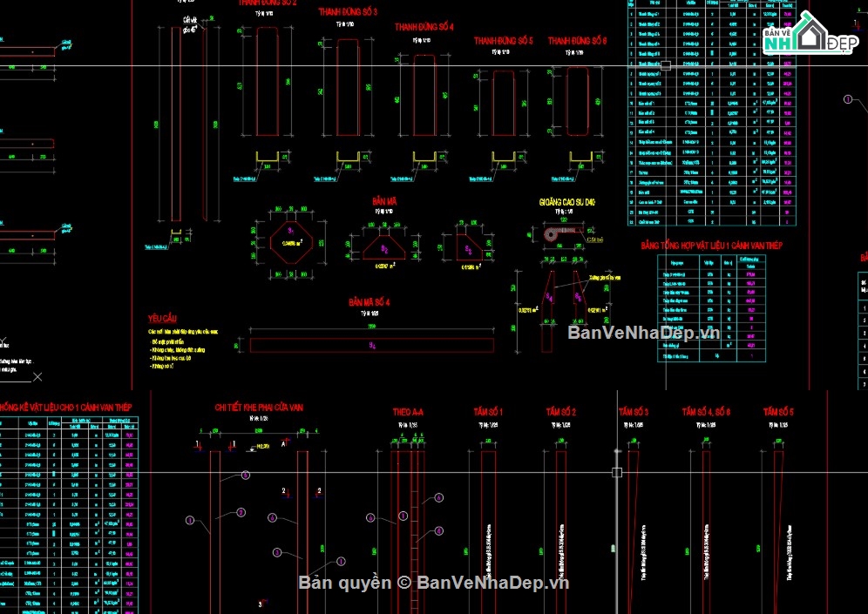Pick the octagonal S1 gusset plate shape
The width and height of the screenshot is (868, 614).
point(291,242)
